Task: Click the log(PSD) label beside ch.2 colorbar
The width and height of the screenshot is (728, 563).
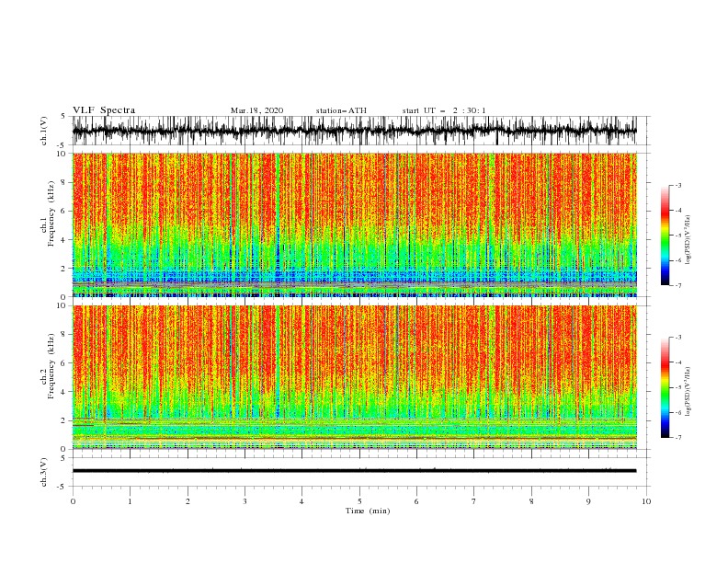Action: pyautogui.click(x=688, y=392)
